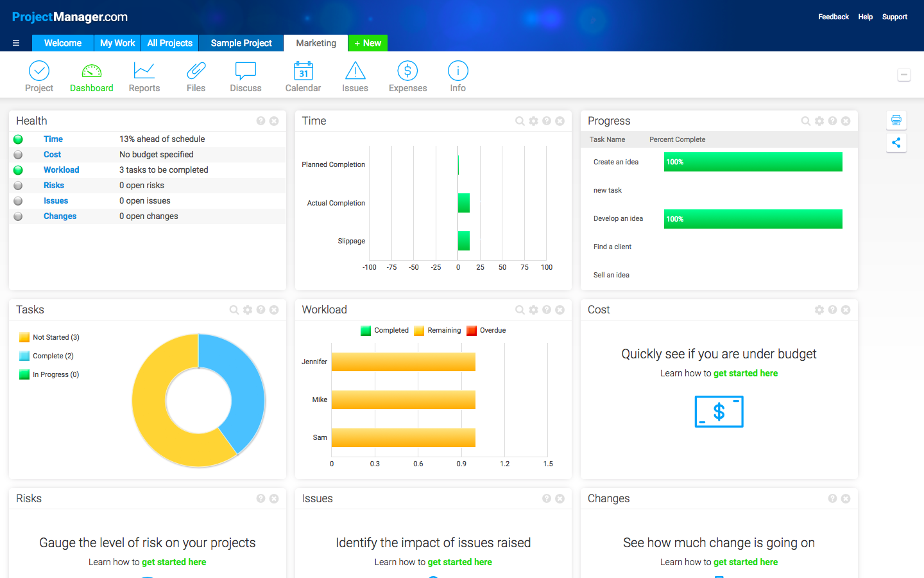The height and width of the screenshot is (578, 924).
Task: Open the Issues warning triangle icon
Action: click(x=355, y=71)
